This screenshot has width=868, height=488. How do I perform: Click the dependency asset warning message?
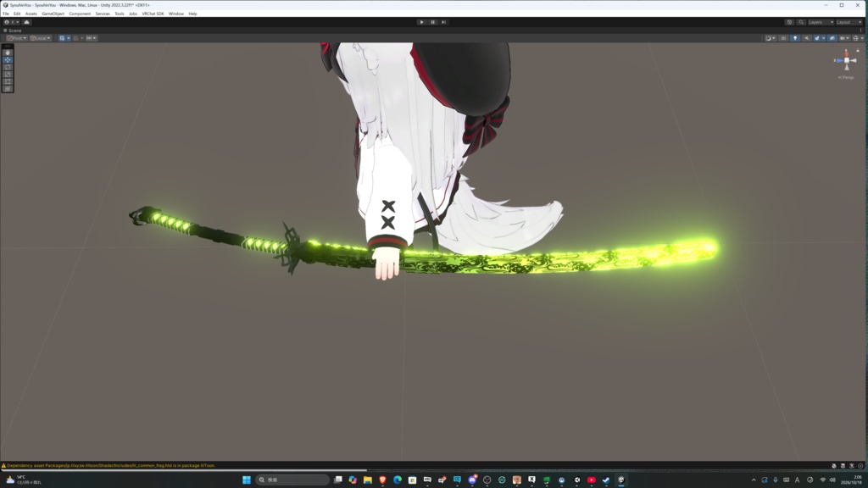(111, 465)
